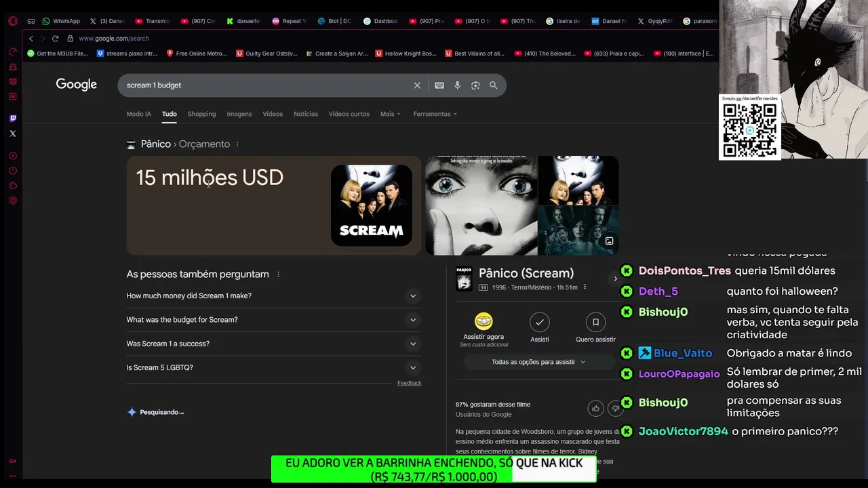This screenshot has width=868, height=488.
Task: Click the Google logo
Action: click(x=76, y=85)
